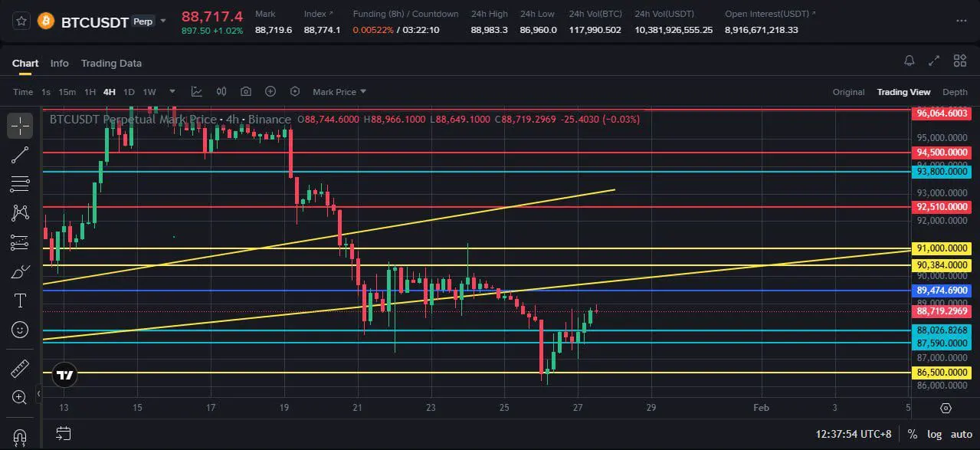The width and height of the screenshot is (980, 450).
Task: Change the candlestick chart style
Action: [x=221, y=91]
